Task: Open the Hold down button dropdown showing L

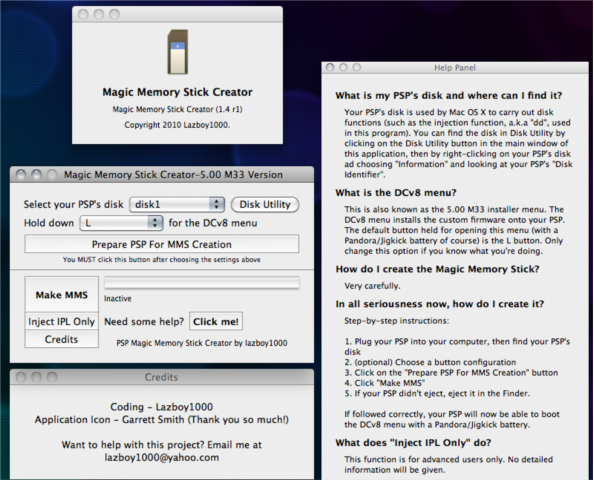Action: click(121, 223)
